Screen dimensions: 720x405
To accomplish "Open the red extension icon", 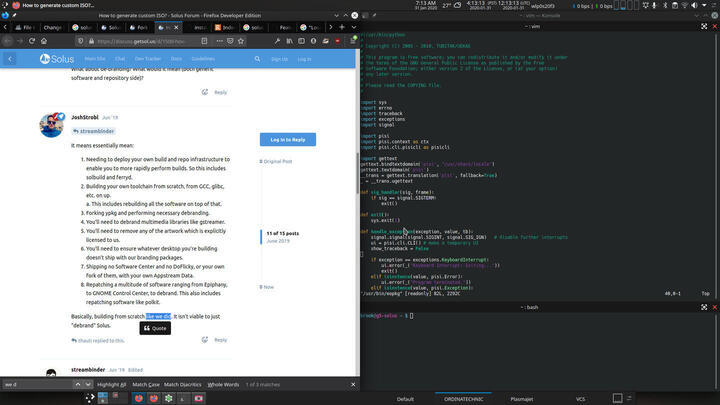I will tap(338, 41).
